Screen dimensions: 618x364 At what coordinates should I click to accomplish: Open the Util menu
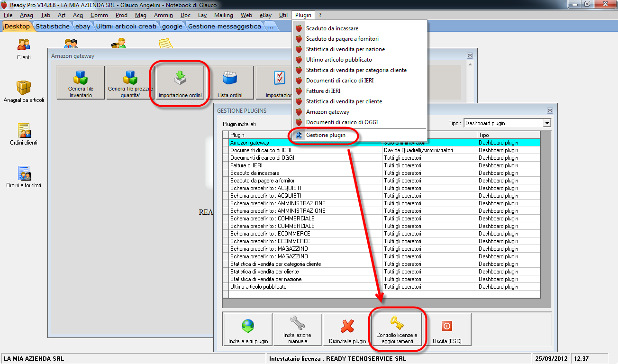[283, 15]
